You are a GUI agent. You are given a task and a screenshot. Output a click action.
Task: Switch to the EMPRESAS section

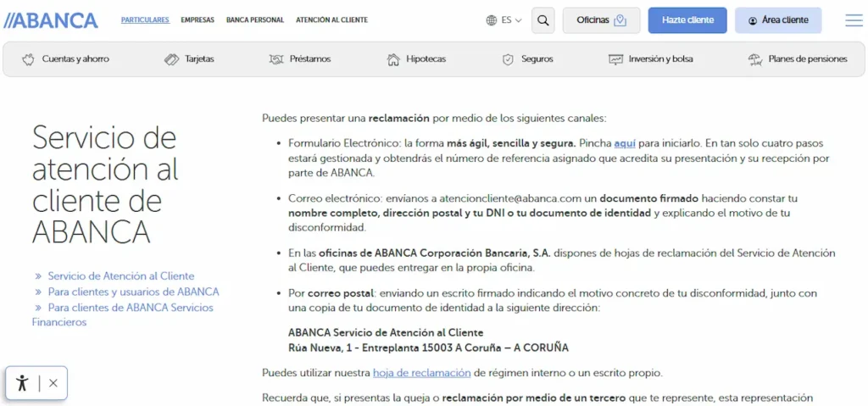198,20
